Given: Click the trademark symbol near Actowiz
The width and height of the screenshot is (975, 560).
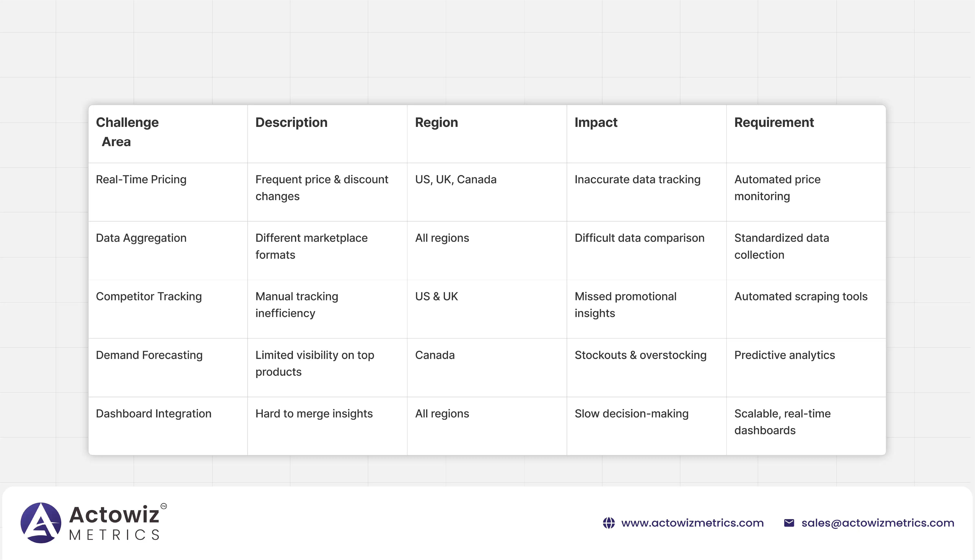Looking at the screenshot, I should point(164,506).
